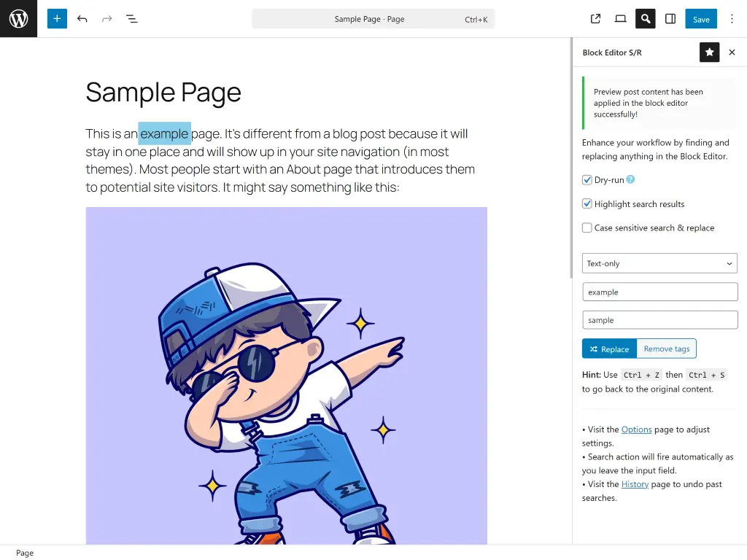The height and width of the screenshot is (560, 747).
Task: Open the block inserter
Action: point(57,18)
